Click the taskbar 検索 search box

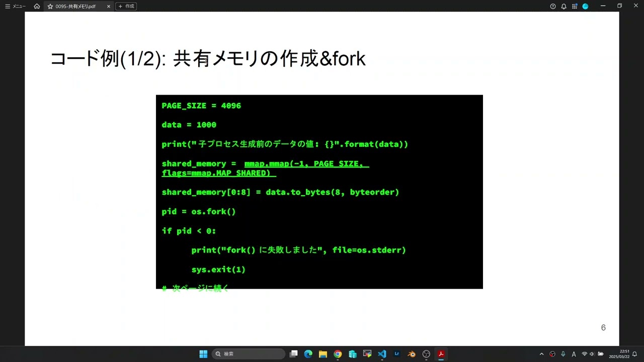point(249,354)
